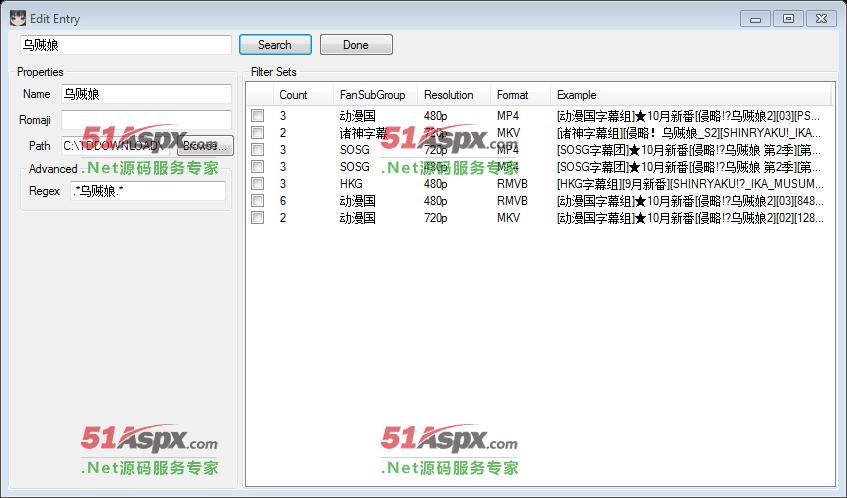Focus the top search text field
The width and height of the screenshot is (847, 498).
[125, 45]
